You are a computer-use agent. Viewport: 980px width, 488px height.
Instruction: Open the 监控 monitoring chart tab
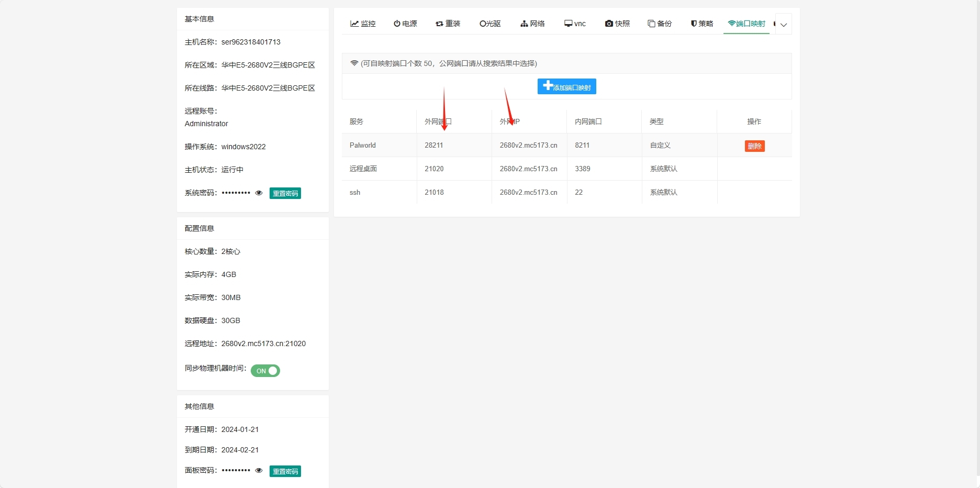point(363,24)
